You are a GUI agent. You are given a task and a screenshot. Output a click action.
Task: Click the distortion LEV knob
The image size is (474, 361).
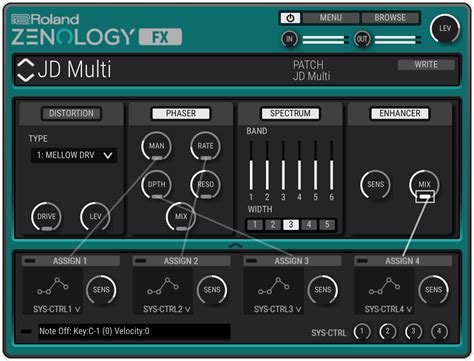coord(95,217)
